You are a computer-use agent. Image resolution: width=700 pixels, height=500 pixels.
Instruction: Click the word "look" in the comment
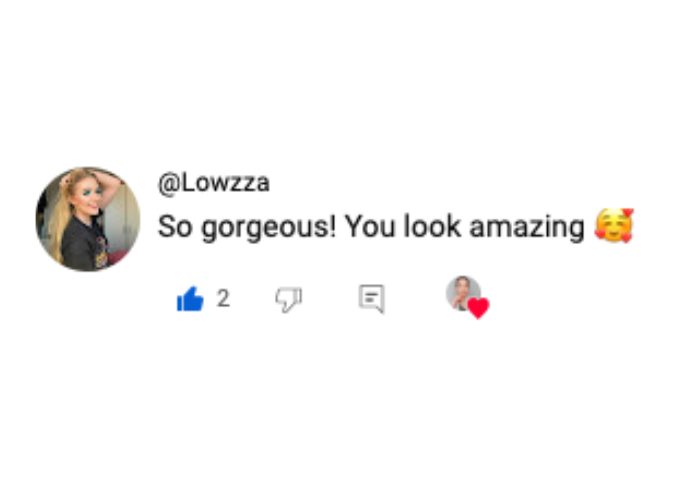(x=432, y=226)
